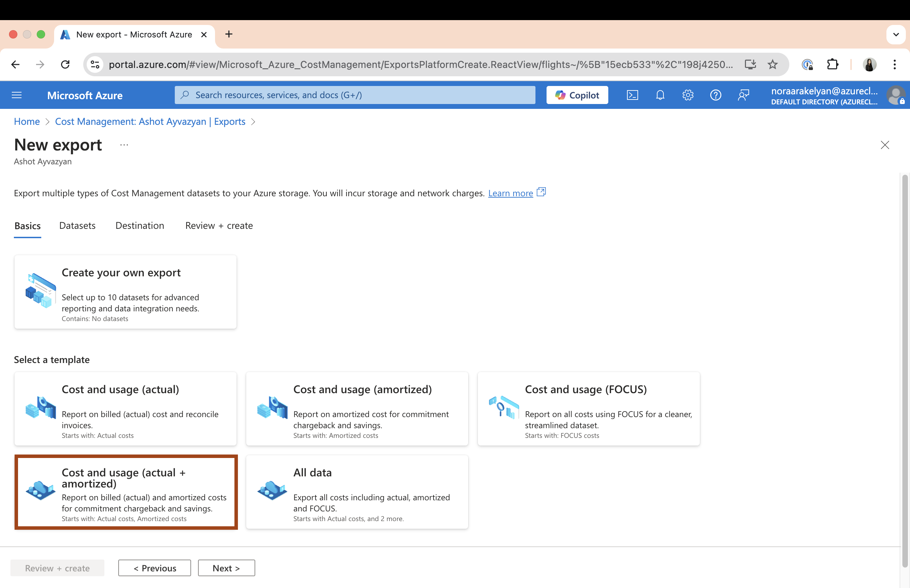Viewport: 910px width, 588px height.
Task: Bookmark this page with star icon
Action: tap(773, 64)
